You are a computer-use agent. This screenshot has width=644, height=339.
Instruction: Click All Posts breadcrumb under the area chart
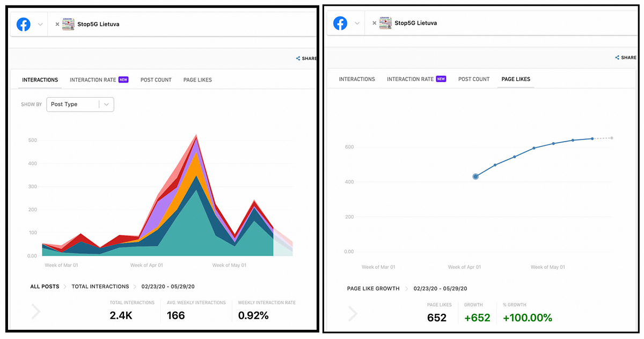pos(45,286)
